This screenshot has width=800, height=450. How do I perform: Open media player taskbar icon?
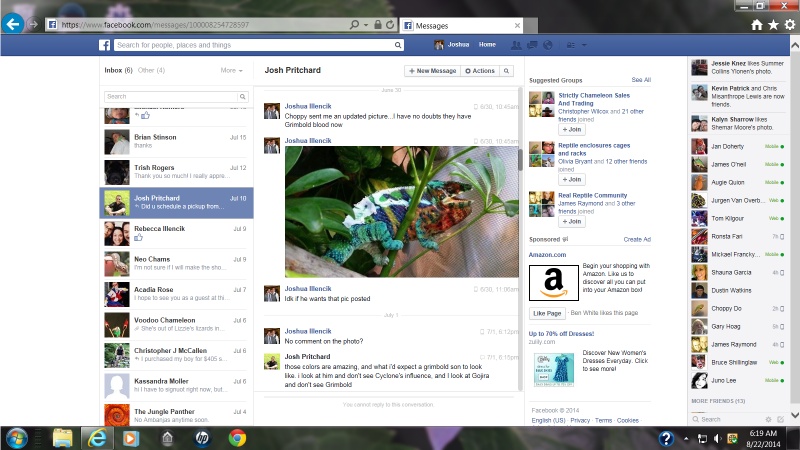click(x=131, y=438)
